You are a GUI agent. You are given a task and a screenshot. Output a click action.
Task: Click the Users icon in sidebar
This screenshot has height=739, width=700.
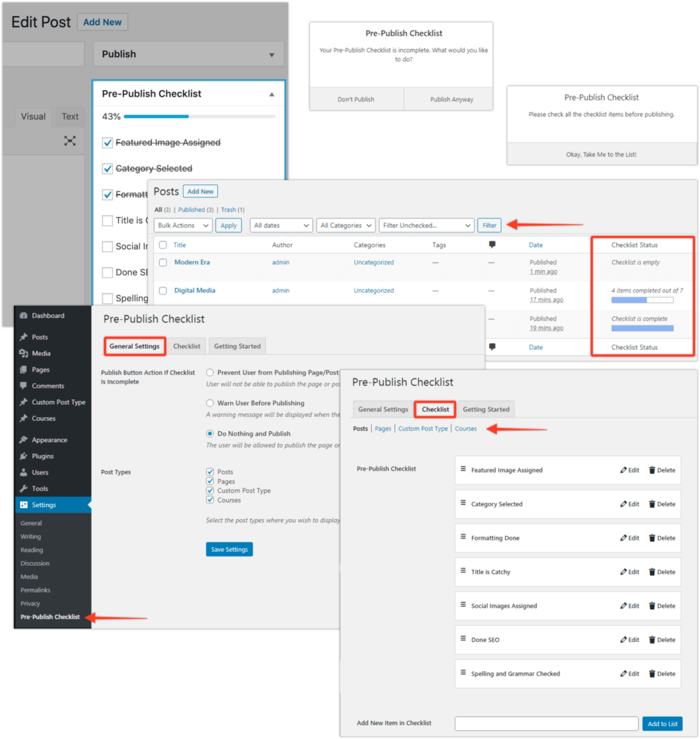coord(23,472)
